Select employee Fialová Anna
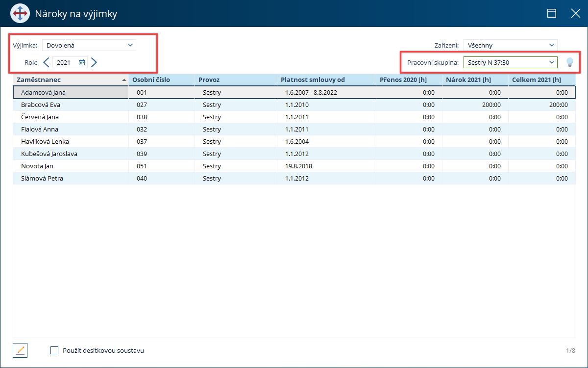 (x=40, y=129)
